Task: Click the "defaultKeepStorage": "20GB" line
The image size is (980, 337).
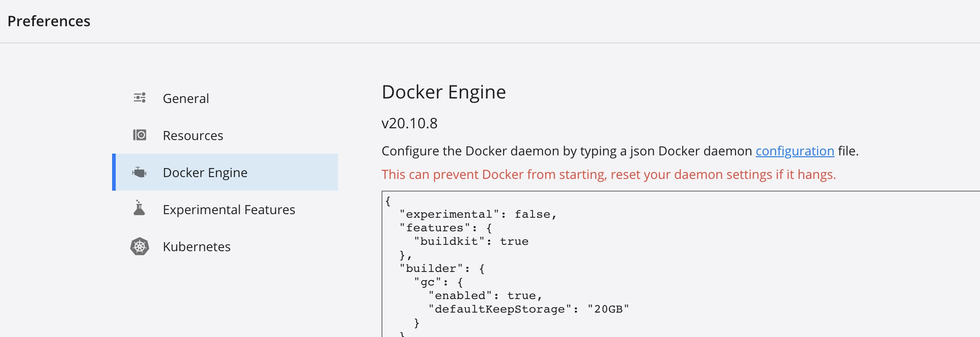Action: 528,309
